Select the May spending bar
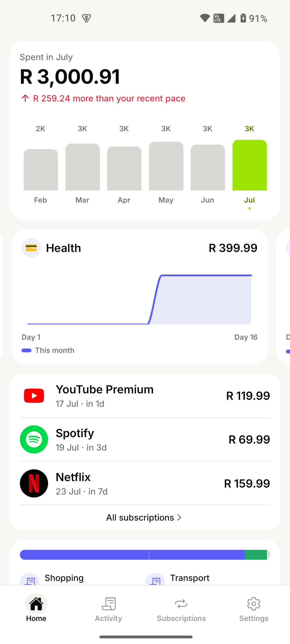Viewport: 290px width, 644px height. pyautogui.click(x=166, y=166)
